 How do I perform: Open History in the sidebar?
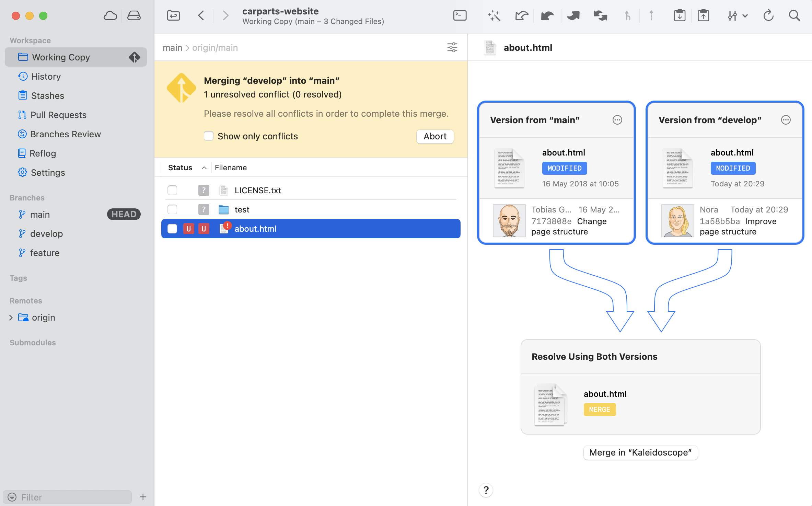tap(46, 76)
